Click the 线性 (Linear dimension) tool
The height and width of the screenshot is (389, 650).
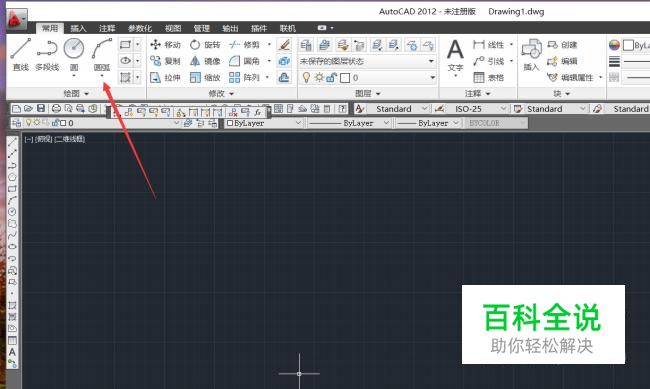[x=489, y=45]
